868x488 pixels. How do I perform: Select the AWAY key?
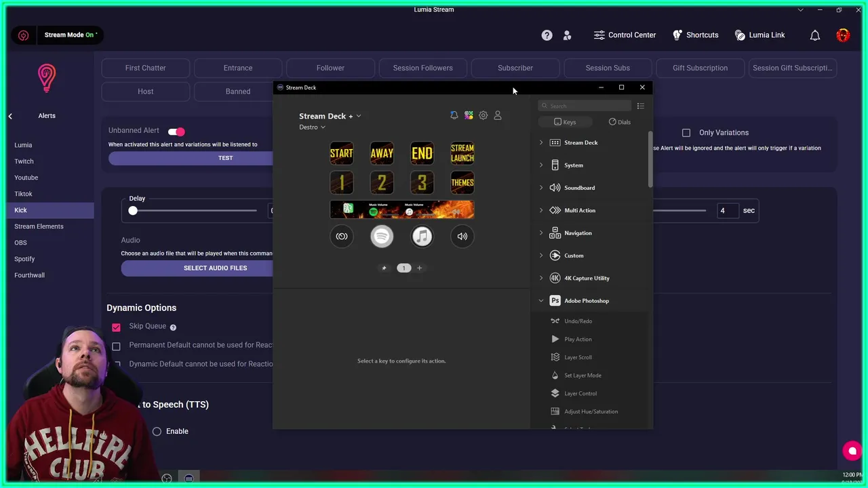tap(382, 153)
